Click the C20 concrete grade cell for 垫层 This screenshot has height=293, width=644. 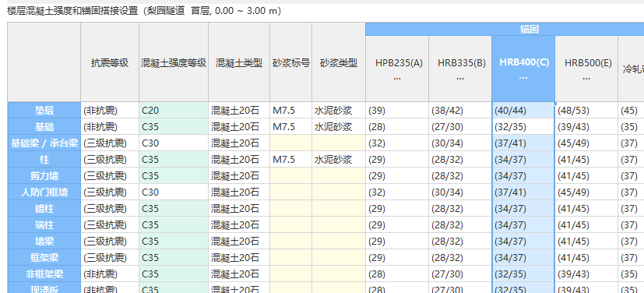point(174,110)
